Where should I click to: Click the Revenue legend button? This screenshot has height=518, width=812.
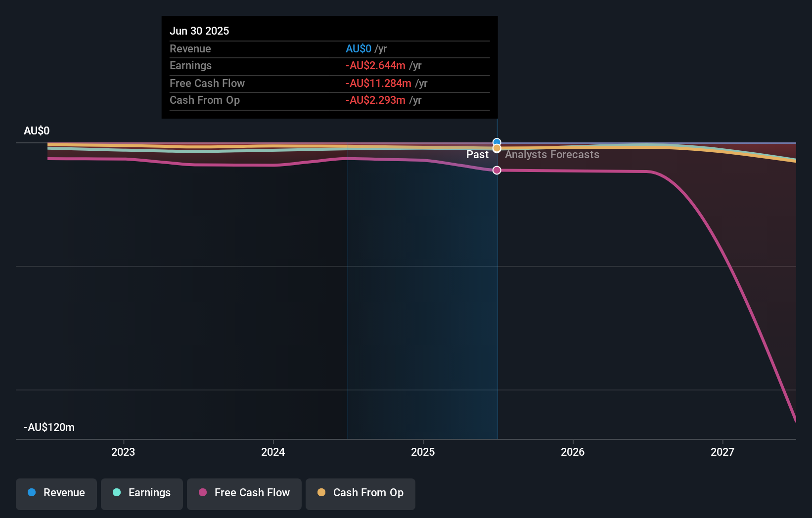(x=56, y=494)
